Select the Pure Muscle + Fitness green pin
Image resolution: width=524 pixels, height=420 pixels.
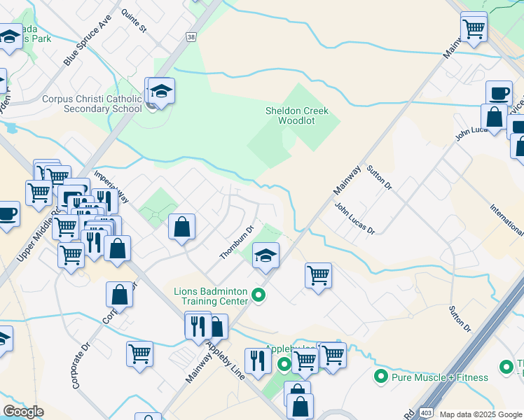pos(381,377)
